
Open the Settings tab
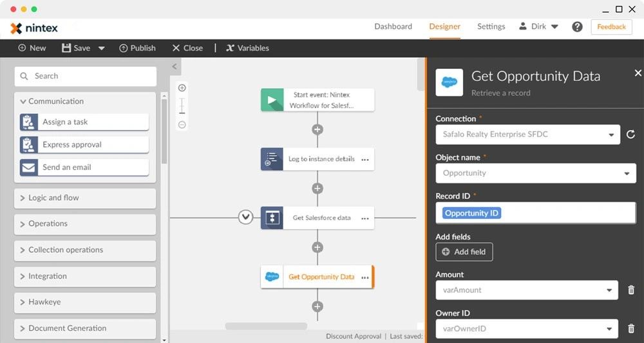click(x=491, y=26)
